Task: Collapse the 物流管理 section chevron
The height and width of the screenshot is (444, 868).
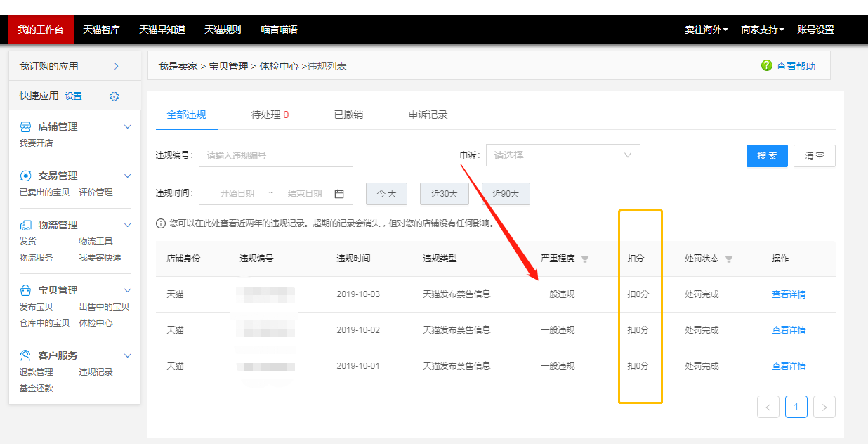Action: [x=127, y=225]
